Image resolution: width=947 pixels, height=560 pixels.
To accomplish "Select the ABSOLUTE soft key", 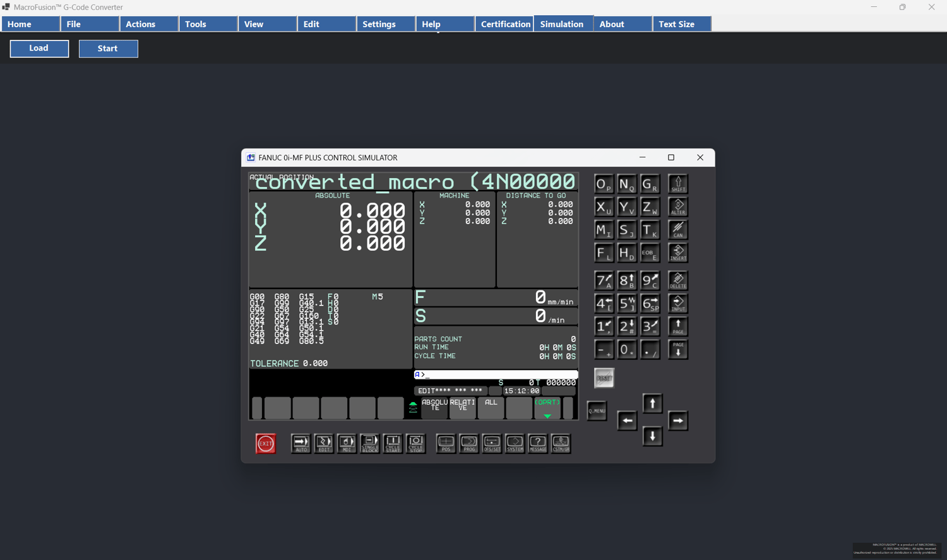I will click(434, 408).
